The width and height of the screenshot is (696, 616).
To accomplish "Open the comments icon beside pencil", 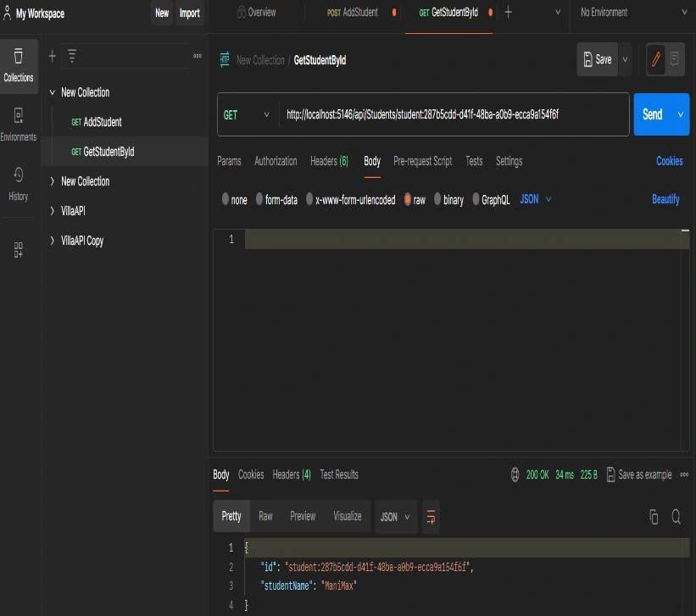I will pos(674,59).
